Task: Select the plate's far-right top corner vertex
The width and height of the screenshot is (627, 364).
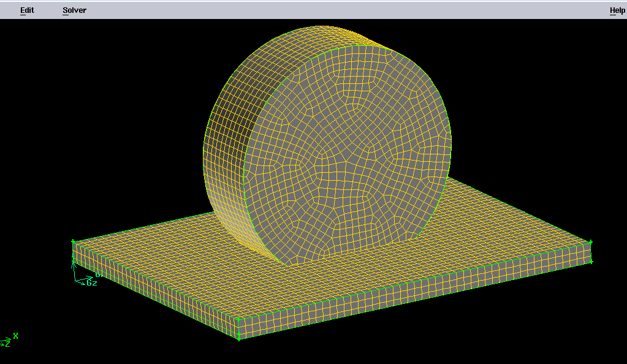Action: 591,243
